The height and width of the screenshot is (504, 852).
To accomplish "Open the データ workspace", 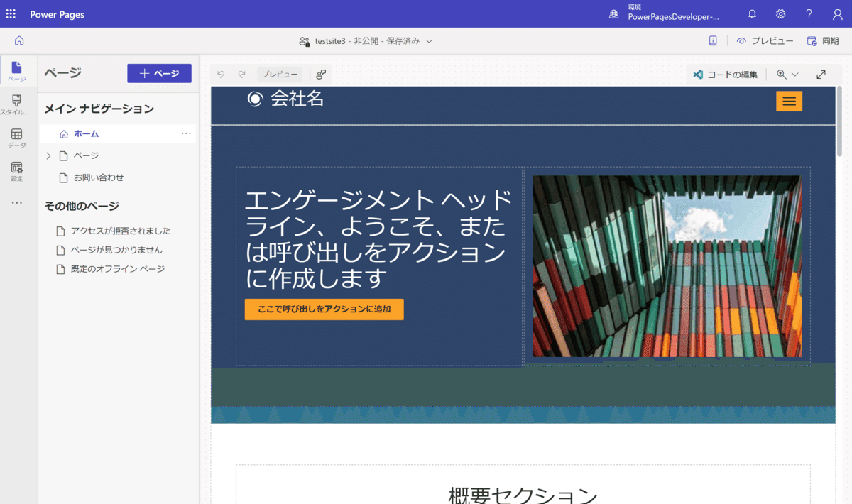I will click(17, 138).
